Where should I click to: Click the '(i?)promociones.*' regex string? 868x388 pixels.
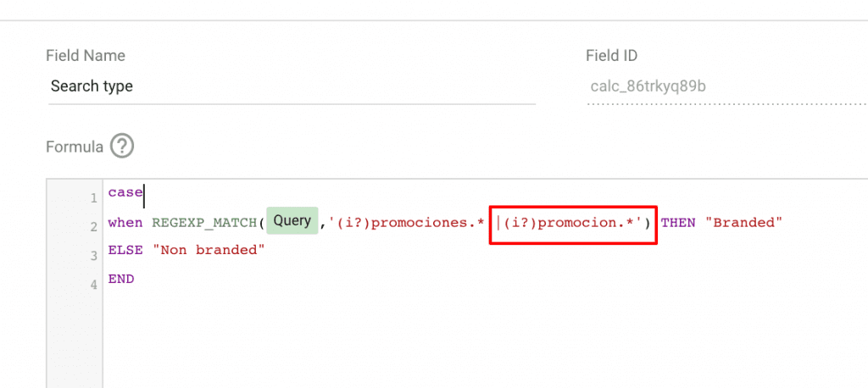pyautogui.click(x=407, y=223)
